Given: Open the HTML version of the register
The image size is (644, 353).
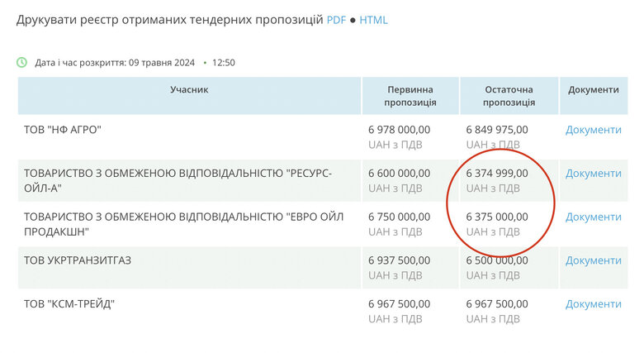Looking at the screenshot, I should 373,20.
